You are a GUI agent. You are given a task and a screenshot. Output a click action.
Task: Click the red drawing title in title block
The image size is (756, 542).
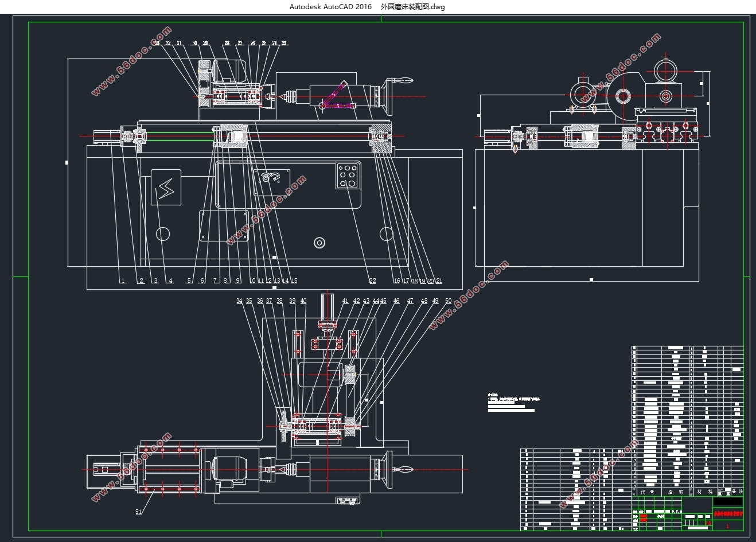(x=728, y=514)
